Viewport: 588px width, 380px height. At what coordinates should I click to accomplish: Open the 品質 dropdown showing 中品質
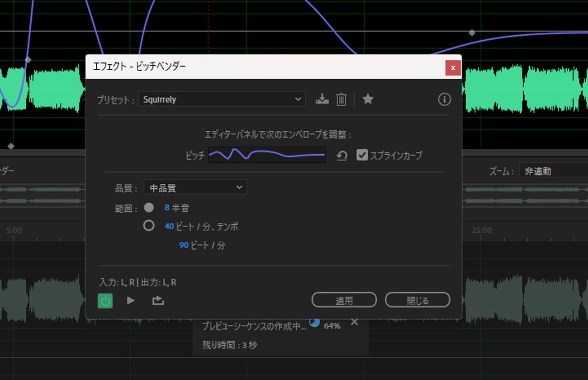[195, 187]
